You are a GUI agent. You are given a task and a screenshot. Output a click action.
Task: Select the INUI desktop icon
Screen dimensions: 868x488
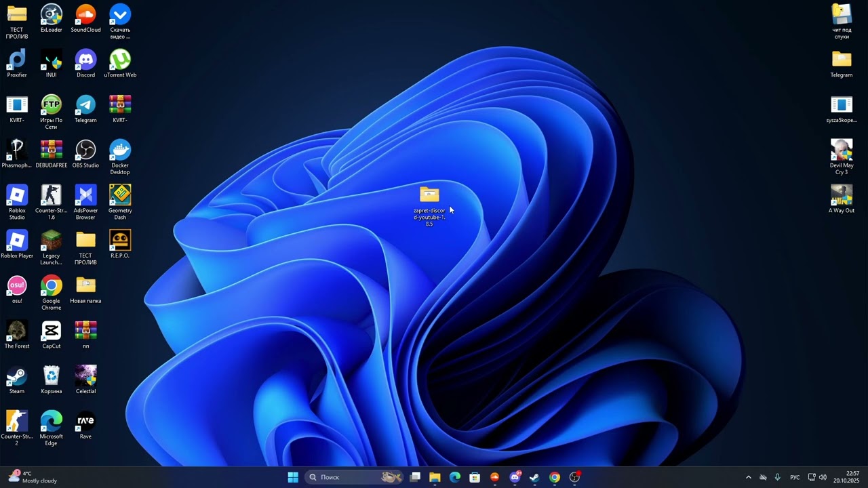pyautogui.click(x=52, y=64)
